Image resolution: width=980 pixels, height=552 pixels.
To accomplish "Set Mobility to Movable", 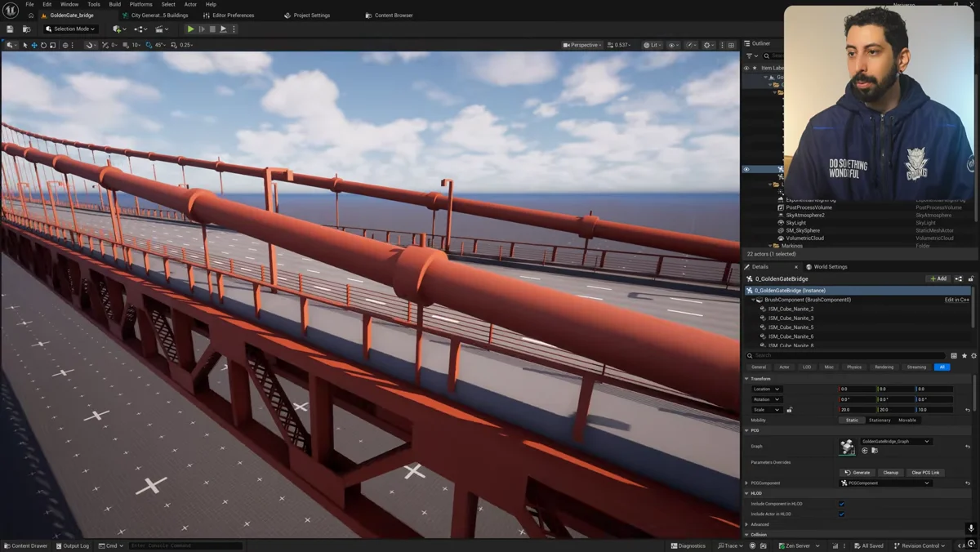I will [907, 421].
